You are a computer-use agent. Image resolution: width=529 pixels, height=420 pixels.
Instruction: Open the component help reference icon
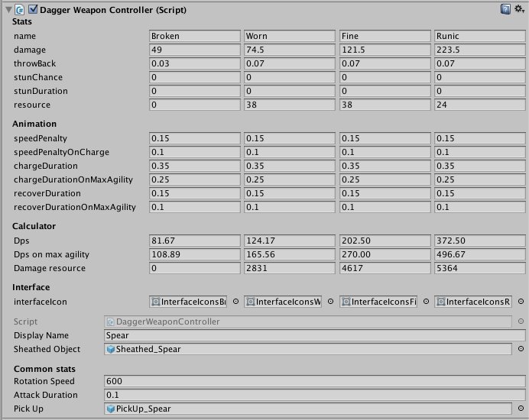505,9
